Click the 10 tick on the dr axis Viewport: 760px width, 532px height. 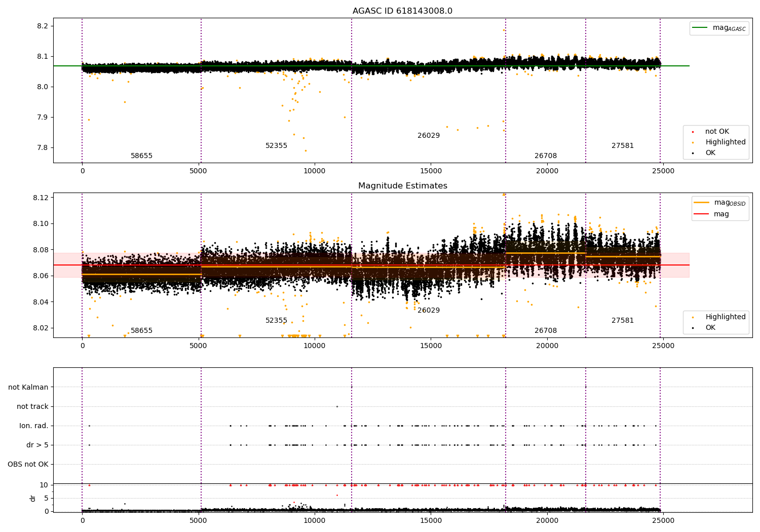(x=44, y=485)
